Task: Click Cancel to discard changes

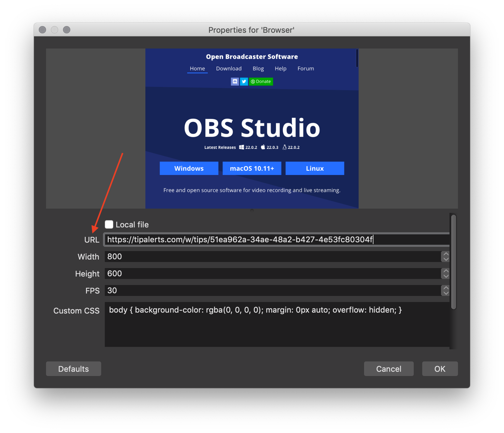Action: point(389,369)
